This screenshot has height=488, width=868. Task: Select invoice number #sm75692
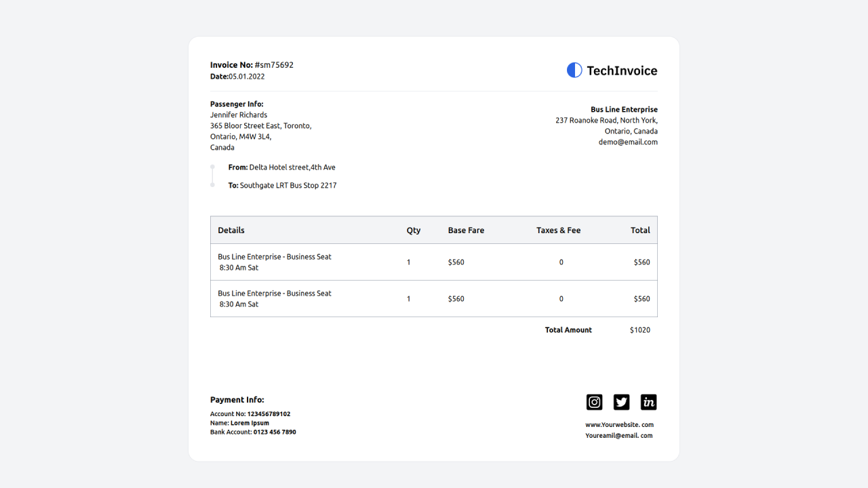click(274, 65)
